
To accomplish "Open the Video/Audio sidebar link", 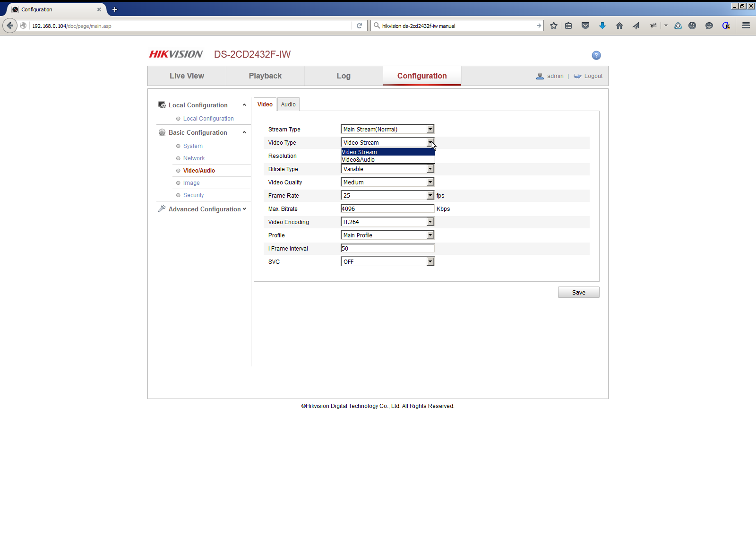I will point(199,171).
